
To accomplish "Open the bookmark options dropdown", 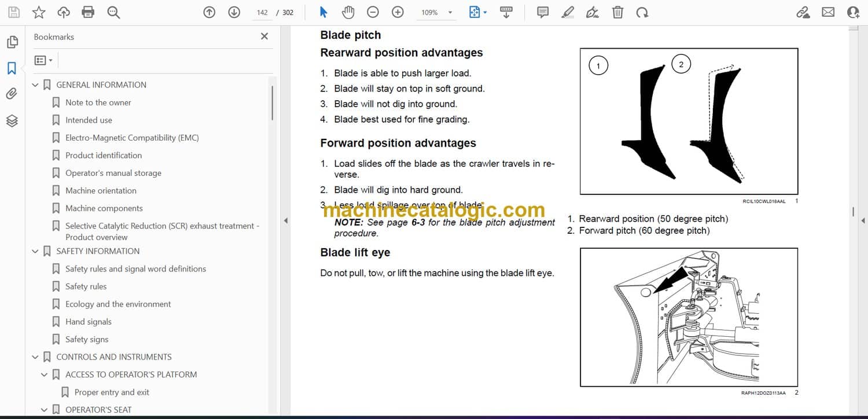I will tap(43, 60).
